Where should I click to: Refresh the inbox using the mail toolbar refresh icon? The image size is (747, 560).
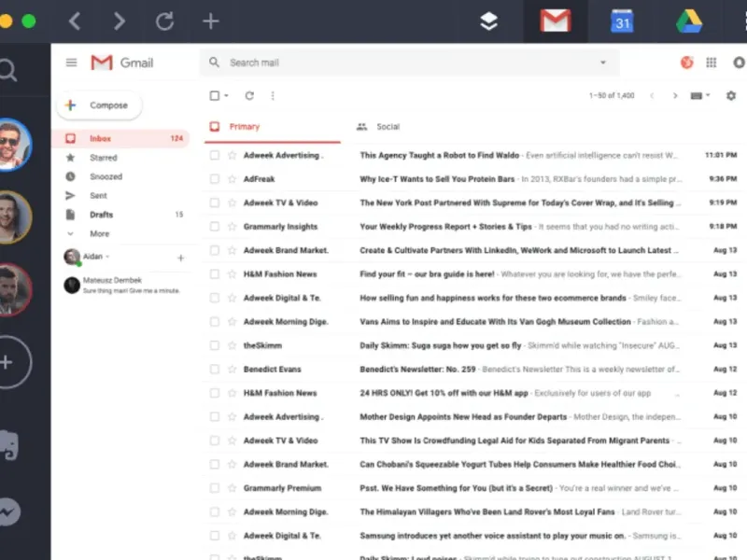pyautogui.click(x=249, y=96)
